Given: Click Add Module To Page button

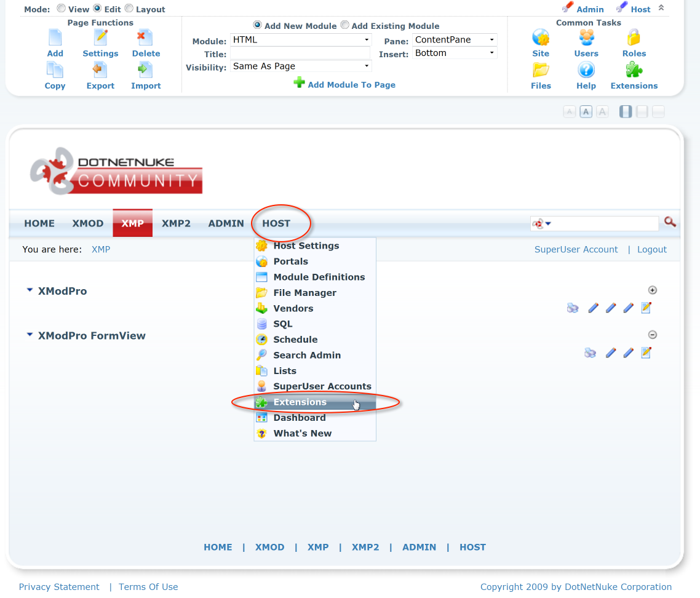Looking at the screenshot, I should click(344, 84).
